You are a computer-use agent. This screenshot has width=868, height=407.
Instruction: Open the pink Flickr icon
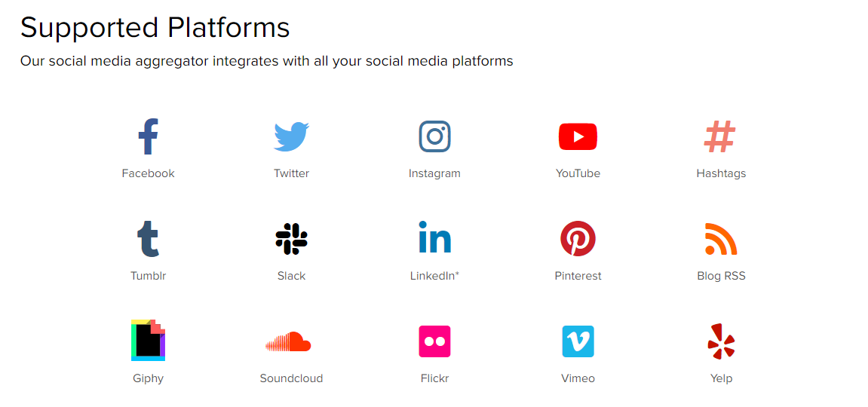click(434, 341)
